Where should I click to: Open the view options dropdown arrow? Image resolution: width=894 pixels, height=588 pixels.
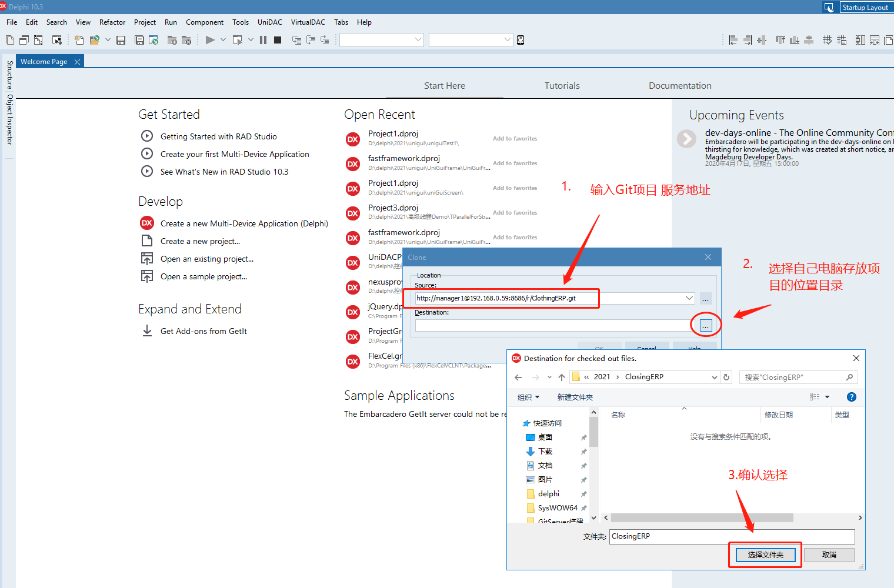pyautogui.click(x=827, y=397)
